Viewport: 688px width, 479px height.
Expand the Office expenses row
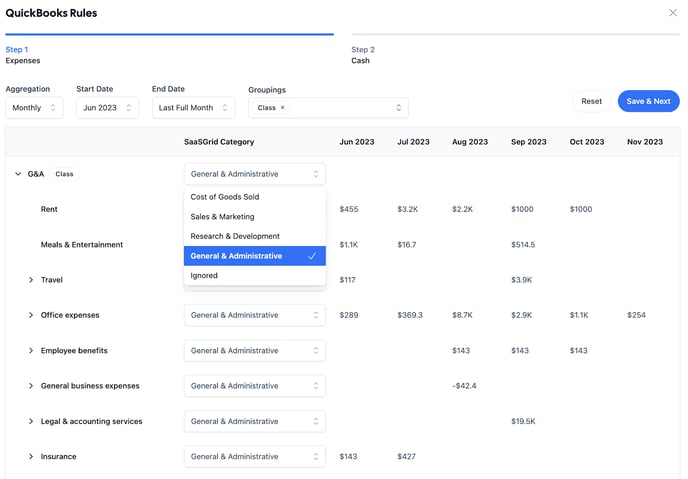pyautogui.click(x=31, y=315)
